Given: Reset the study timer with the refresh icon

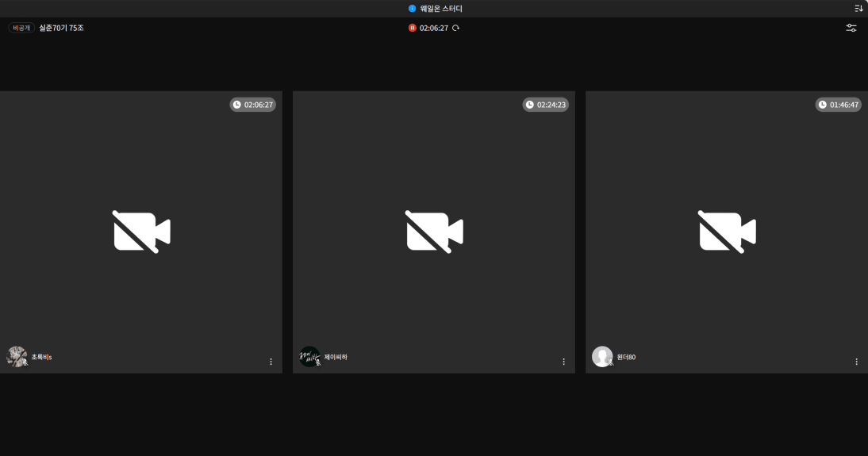Looking at the screenshot, I should tap(455, 28).
